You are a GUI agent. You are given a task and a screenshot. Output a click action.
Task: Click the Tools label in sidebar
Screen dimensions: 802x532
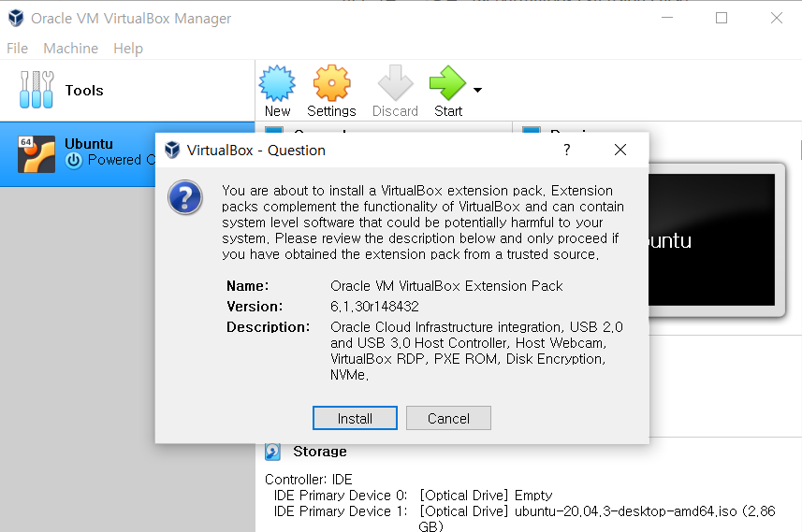(x=84, y=91)
